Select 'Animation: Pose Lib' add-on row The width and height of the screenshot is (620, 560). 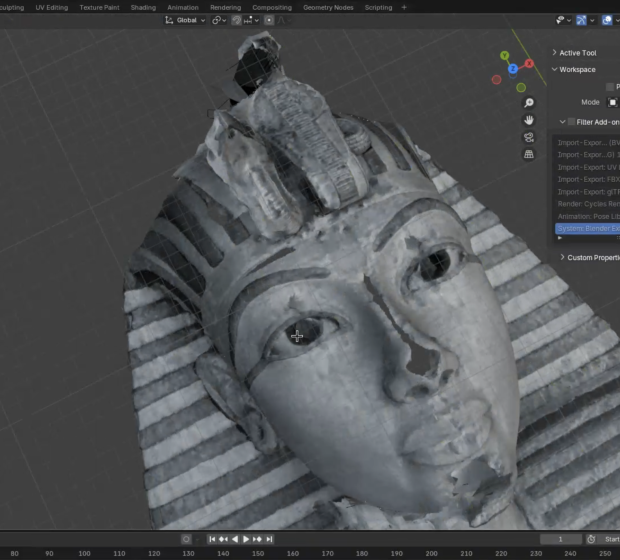[x=587, y=216]
